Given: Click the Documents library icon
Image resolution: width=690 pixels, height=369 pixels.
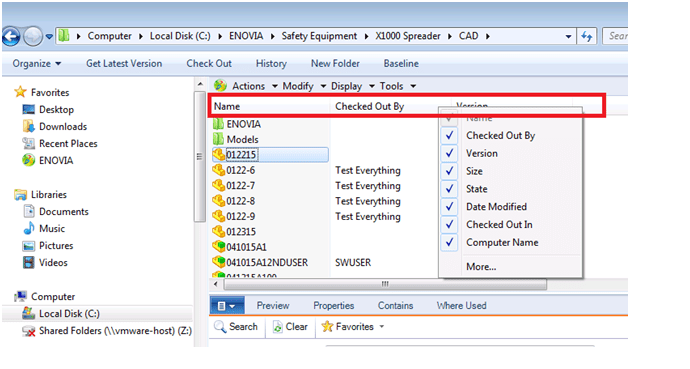Looking at the screenshot, I should click(x=29, y=212).
